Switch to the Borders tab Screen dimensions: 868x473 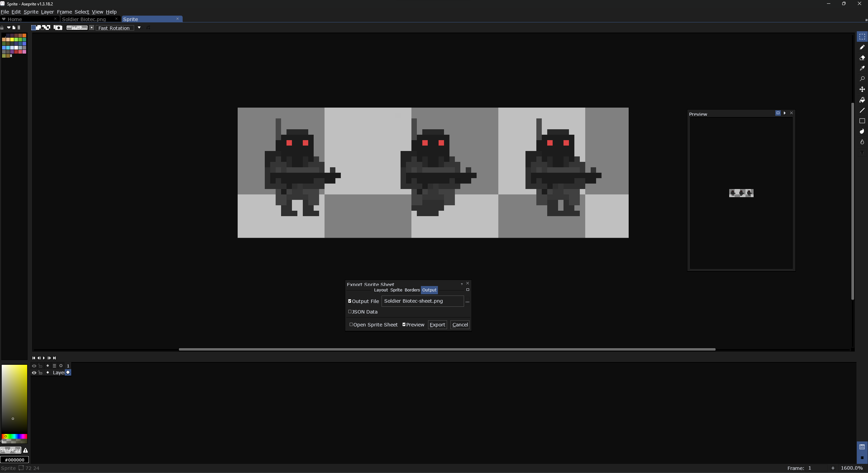tap(412, 290)
